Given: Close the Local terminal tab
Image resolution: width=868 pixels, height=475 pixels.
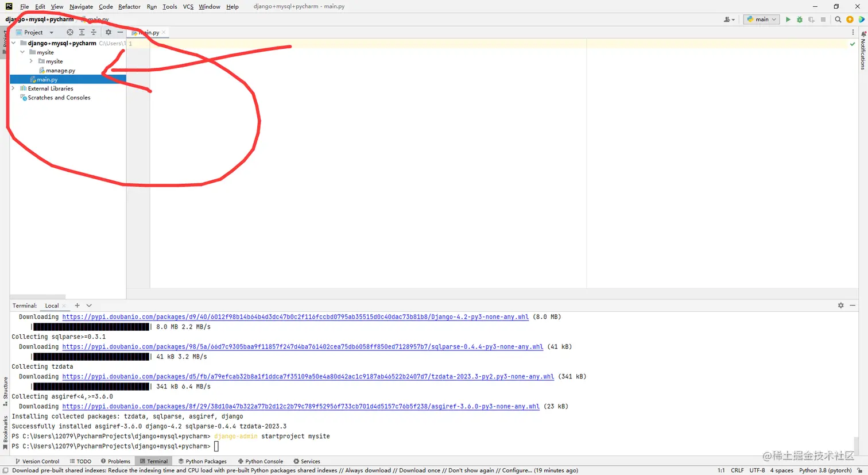Looking at the screenshot, I should click(64, 306).
